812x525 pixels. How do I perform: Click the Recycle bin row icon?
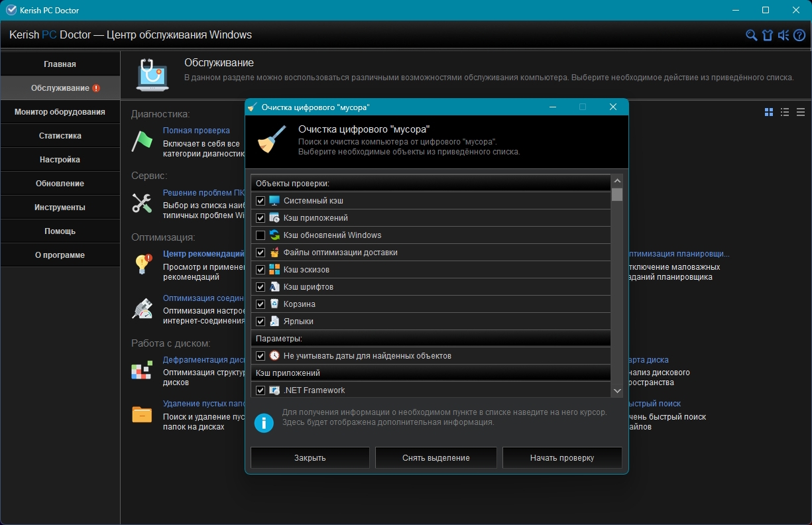pyautogui.click(x=274, y=304)
